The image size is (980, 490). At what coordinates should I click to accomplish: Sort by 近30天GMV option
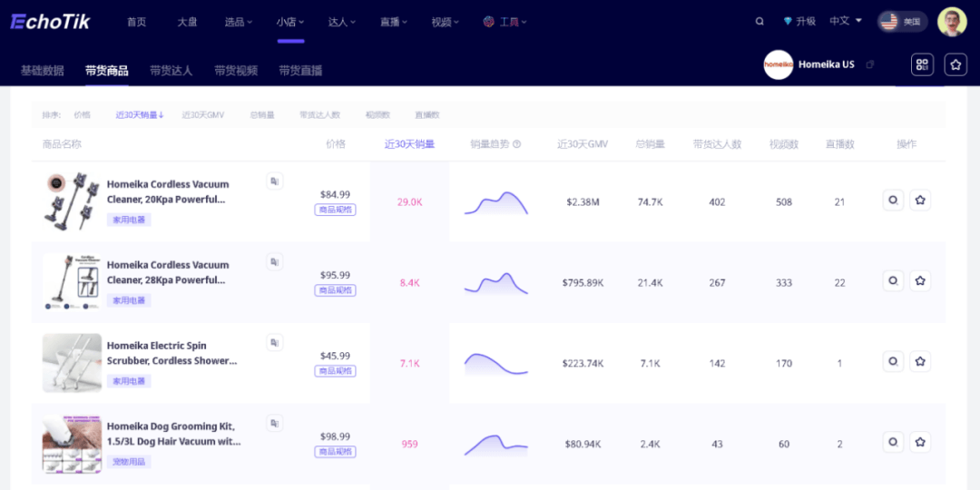point(202,115)
